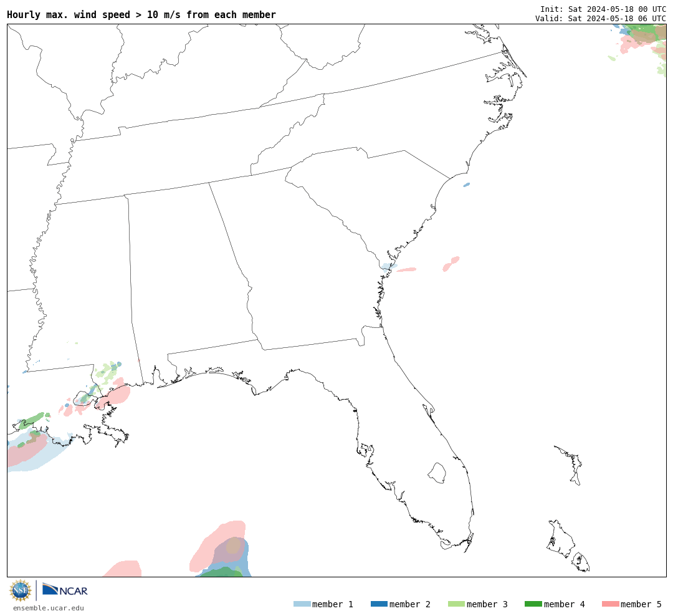This screenshot has height=616, width=673.
Task: Click Lake Okeechobee outline in Florida
Action: tap(437, 473)
